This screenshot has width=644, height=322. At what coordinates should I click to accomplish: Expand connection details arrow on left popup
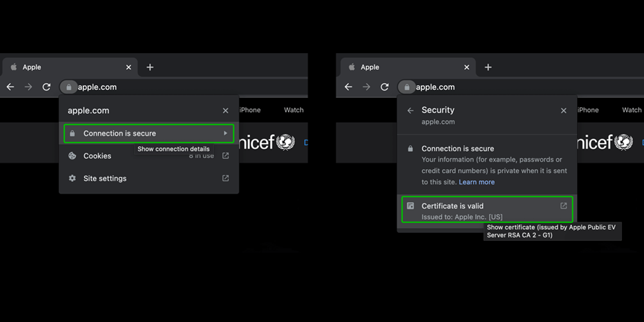tap(226, 133)
